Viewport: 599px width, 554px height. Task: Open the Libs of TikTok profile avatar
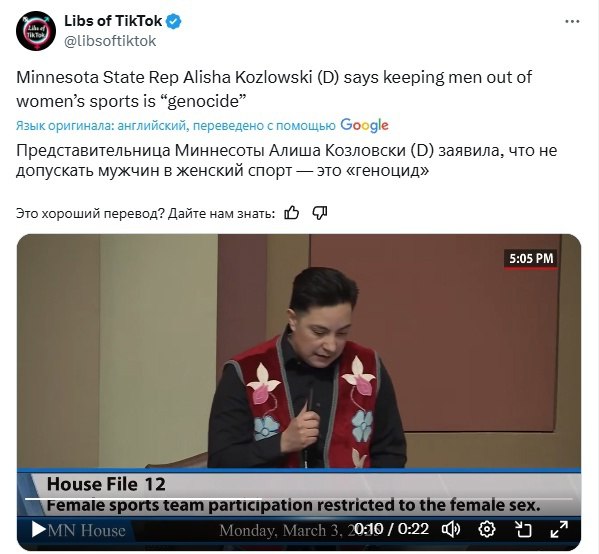[36, 31]
